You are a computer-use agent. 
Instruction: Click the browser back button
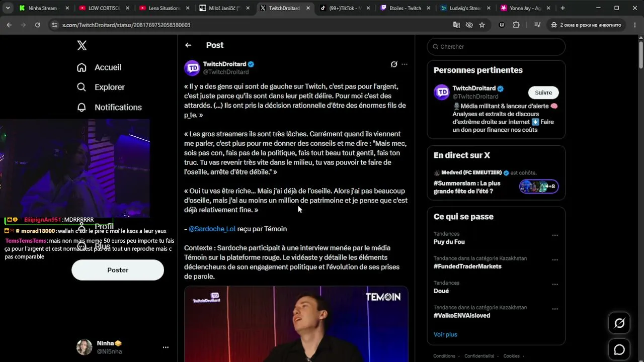pyautogui.click(x=9, y=25)
